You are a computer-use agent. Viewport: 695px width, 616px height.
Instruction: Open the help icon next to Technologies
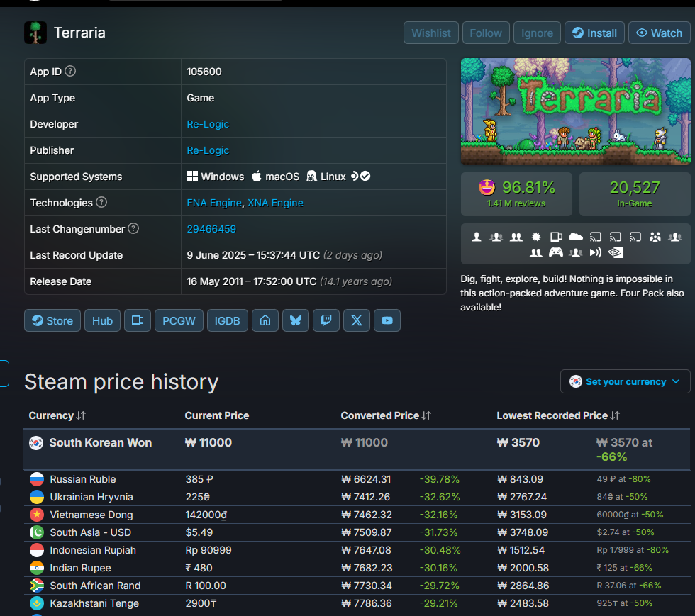click(x=101, y=202)
